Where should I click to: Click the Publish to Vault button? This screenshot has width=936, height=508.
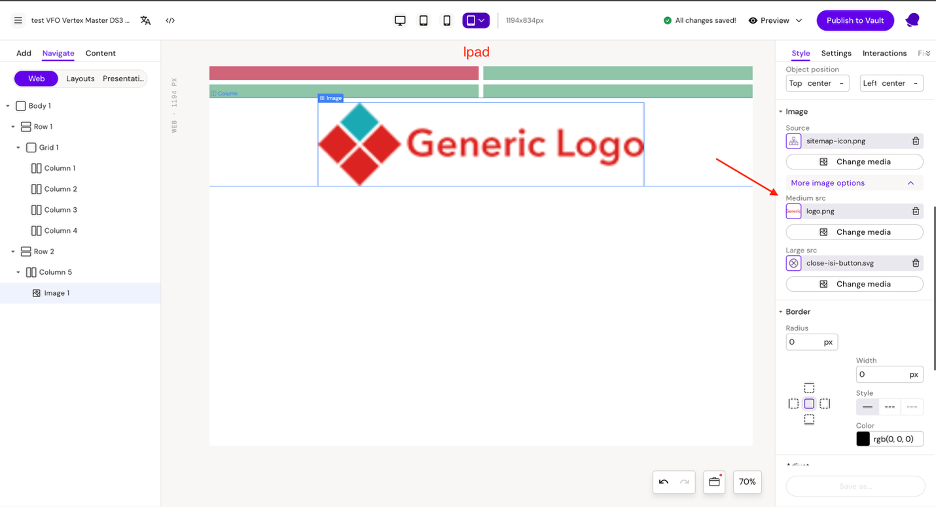[x=855, y=20]
